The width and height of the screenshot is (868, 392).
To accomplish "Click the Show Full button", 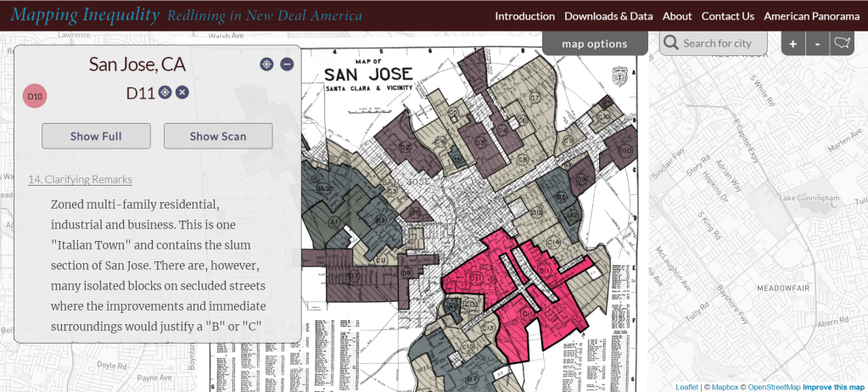I will pos(96,136).
